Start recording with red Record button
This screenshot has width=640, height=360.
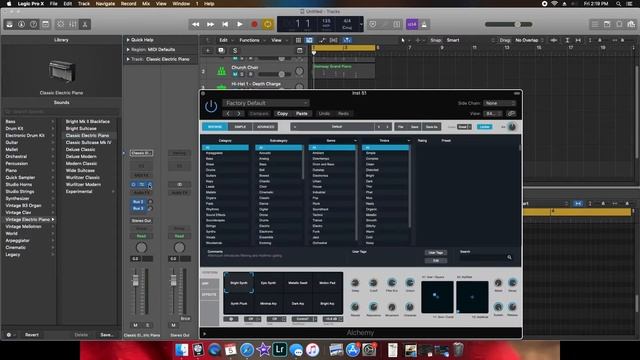tap(254, 24)
